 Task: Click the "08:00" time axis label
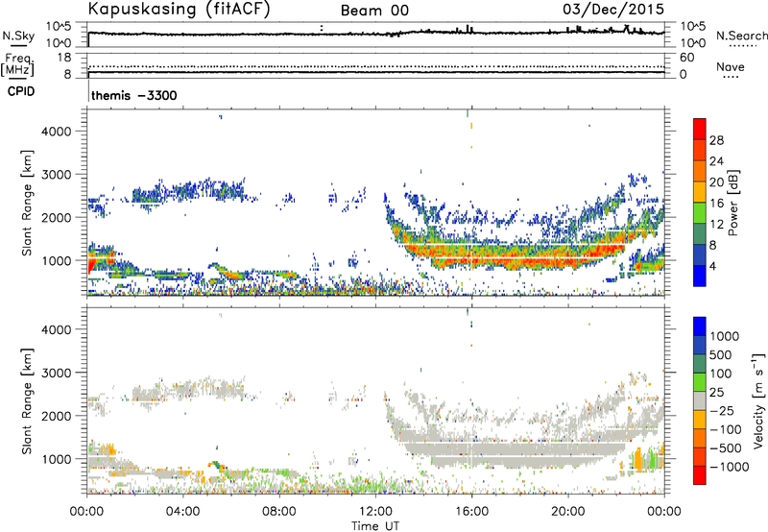279,512
